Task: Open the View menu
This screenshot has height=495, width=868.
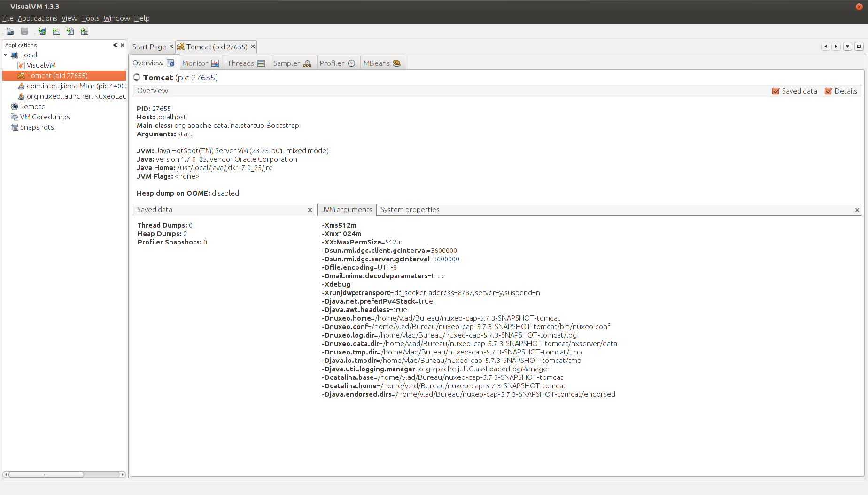Action: (x=69, y=18)
